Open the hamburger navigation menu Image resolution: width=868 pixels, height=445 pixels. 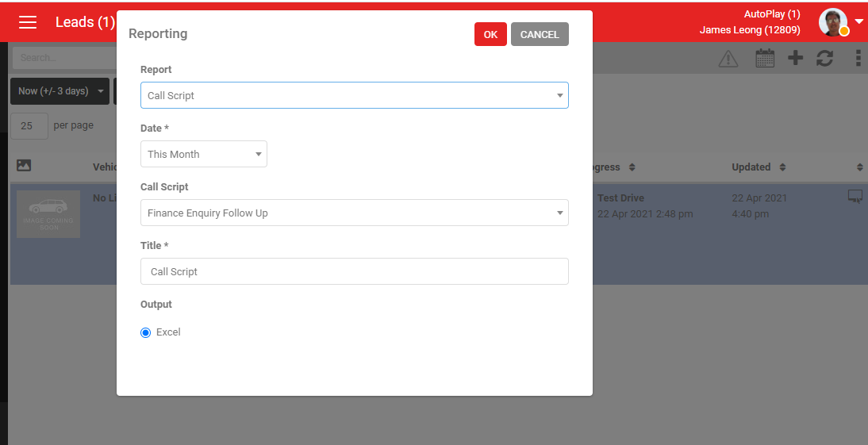[x=28, y=22]
